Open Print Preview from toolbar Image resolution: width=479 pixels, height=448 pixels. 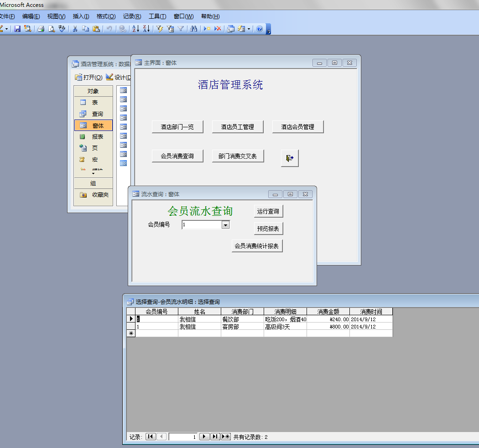(x=51, y=29)
